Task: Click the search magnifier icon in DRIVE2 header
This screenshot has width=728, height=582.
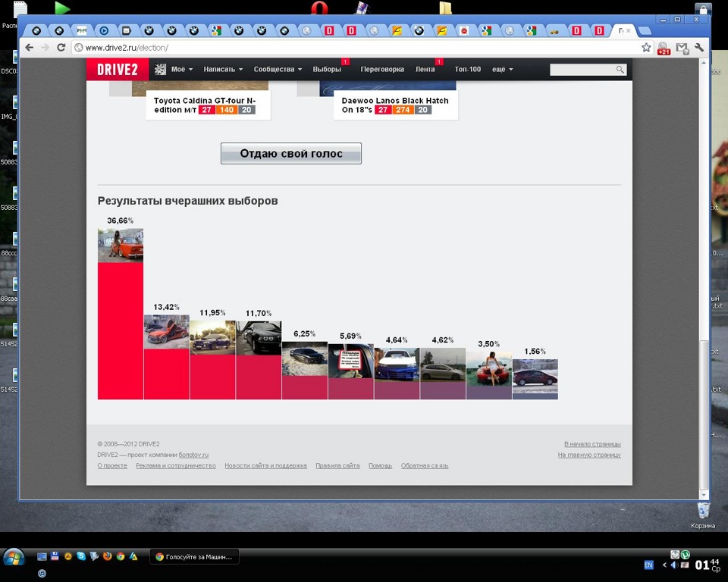Action: click(x=620, y=70)
